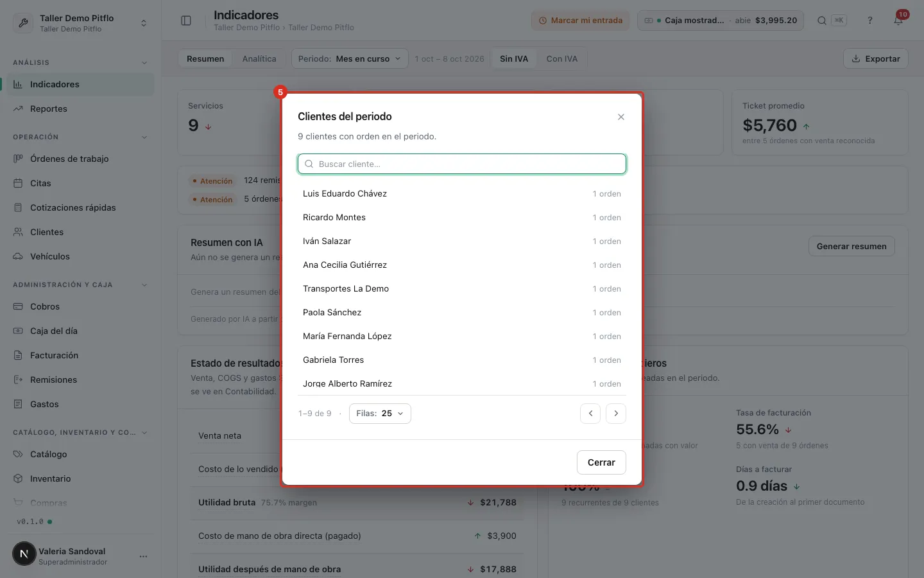Click Marcar mi entrada button

click(x=581, y=21)
